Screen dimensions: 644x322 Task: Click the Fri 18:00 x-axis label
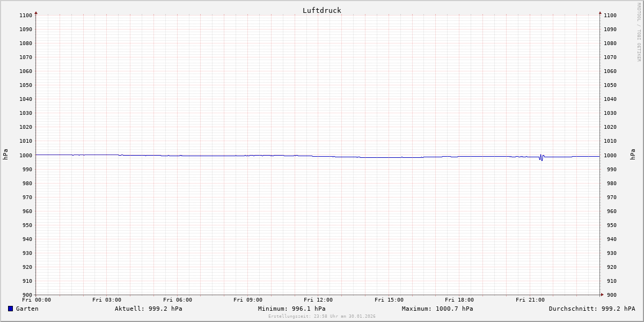pos(459,300)
